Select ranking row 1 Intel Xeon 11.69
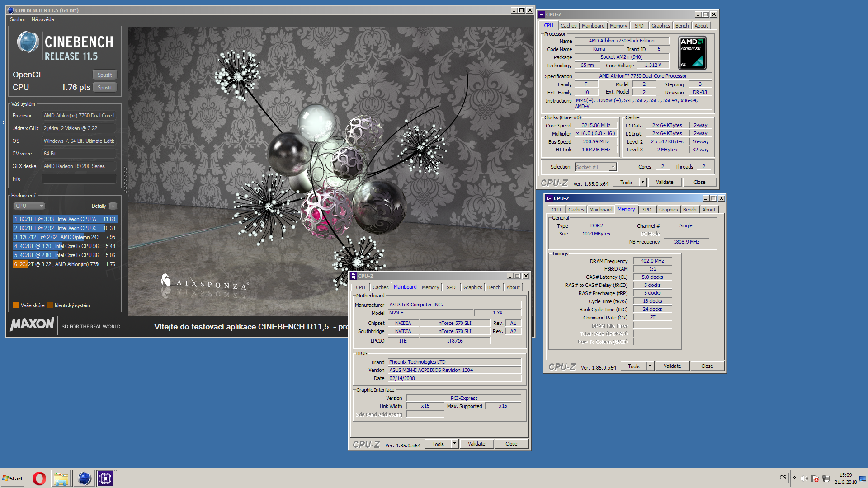This screenshot has width=868, height=488. (x=65, y=219)
